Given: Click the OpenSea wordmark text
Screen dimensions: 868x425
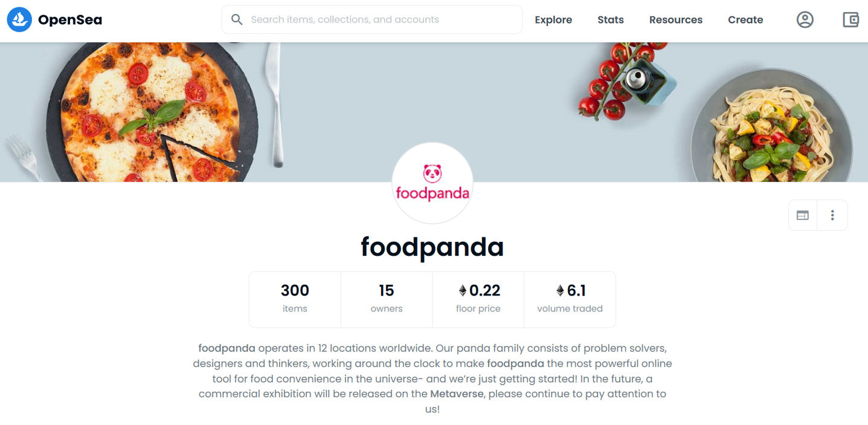Looking at the screenshot, I should tap(70, 20).
